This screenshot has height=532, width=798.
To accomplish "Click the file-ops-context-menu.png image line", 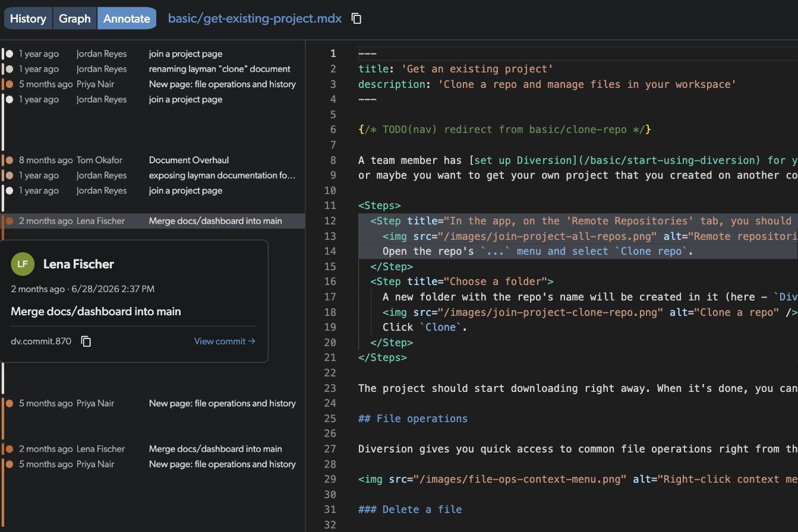I will (x=578, y=479).
